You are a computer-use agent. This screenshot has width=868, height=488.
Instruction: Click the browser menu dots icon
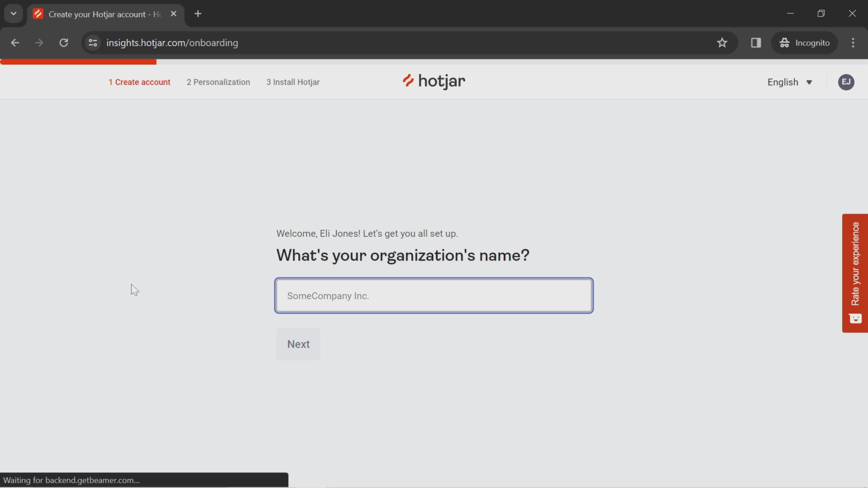(x=854, y=42)
